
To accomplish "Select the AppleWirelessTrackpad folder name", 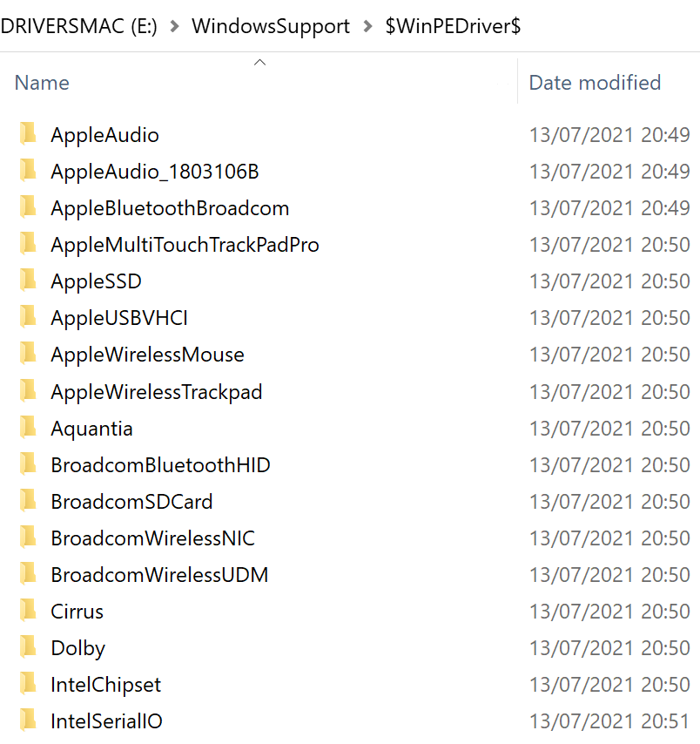I will tap(157, 392).
